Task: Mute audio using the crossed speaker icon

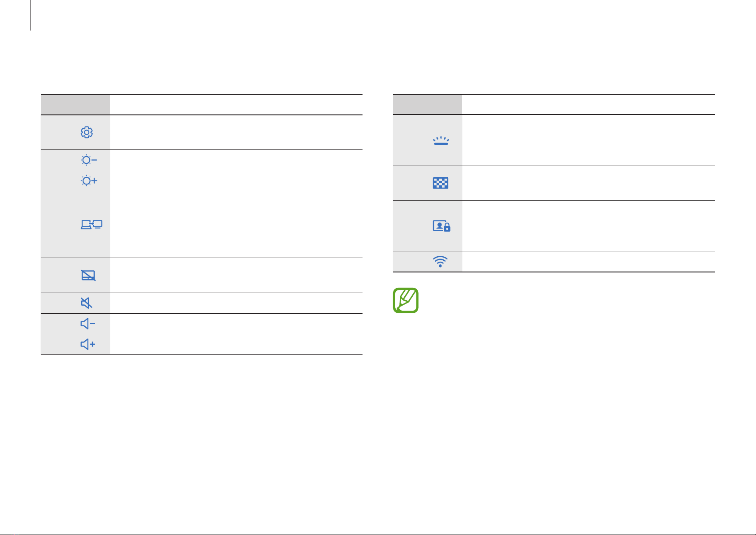Action: [87, 303]
